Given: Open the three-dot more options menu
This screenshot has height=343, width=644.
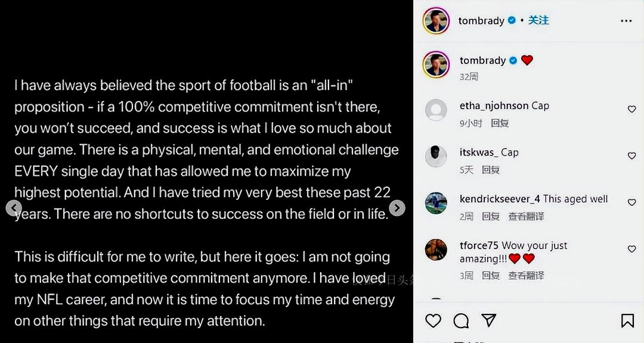Looking at the screenshot, I should [626, 21].
